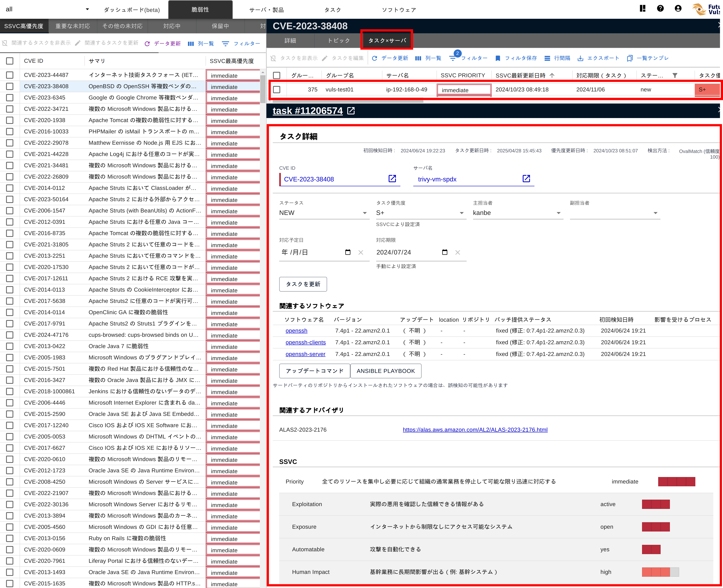Screen dimensions: 723x588
Task: Open the タスク優先度 S+ dropdown
Action: 421,213
